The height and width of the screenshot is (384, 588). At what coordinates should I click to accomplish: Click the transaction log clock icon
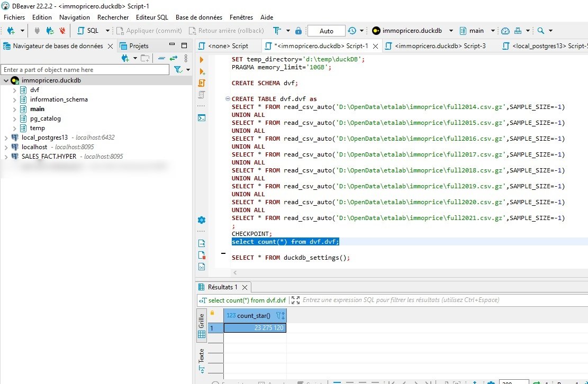pos(352,31)
